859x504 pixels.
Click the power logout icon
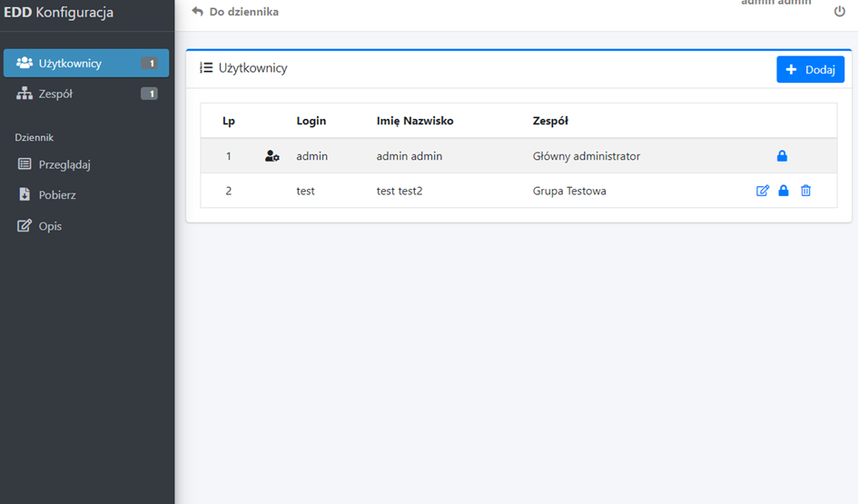(839, 12)
